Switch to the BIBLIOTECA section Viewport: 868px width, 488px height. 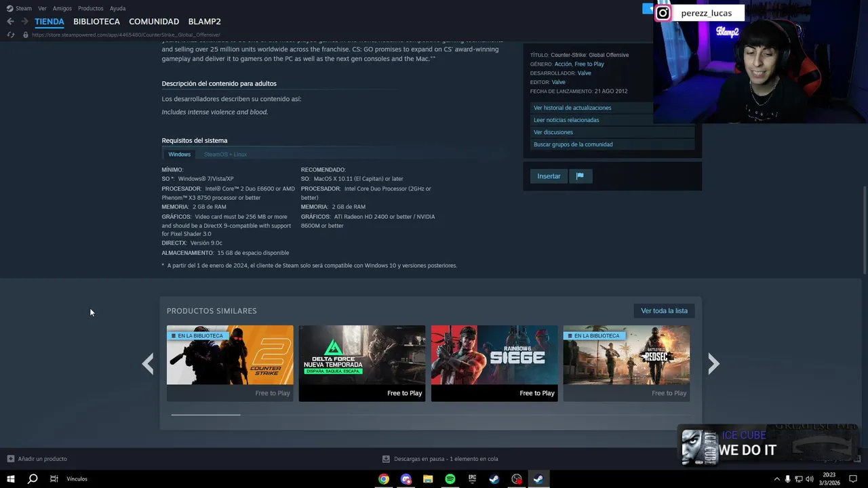click(x=96, y=22)
